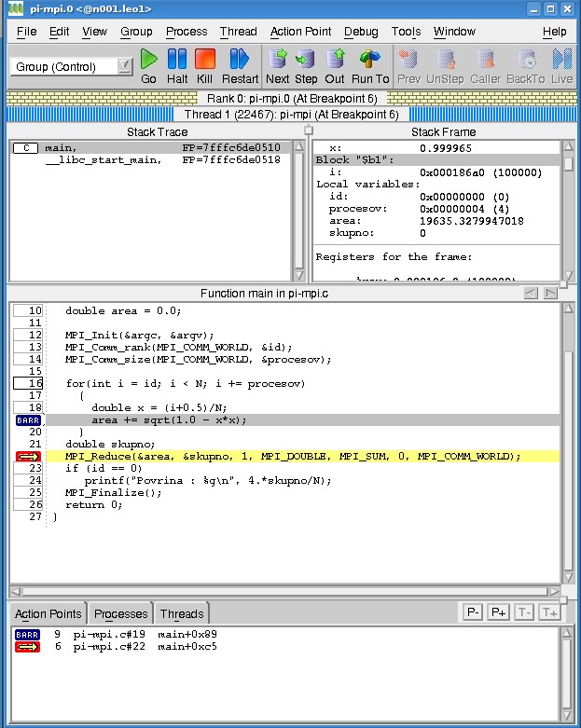Screen dimensions: 581x728
Task: Set a breakpoint on boxed line 16
Action: (29, 383)
